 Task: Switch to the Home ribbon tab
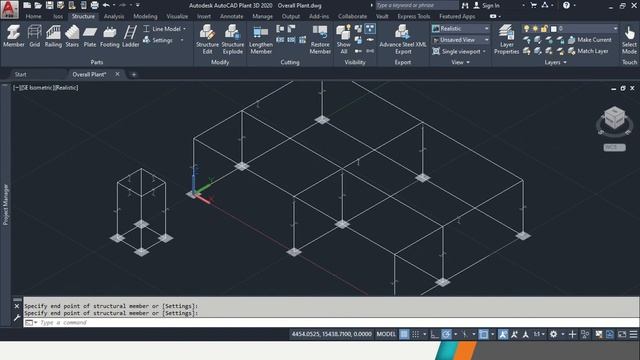click(33, 16)
